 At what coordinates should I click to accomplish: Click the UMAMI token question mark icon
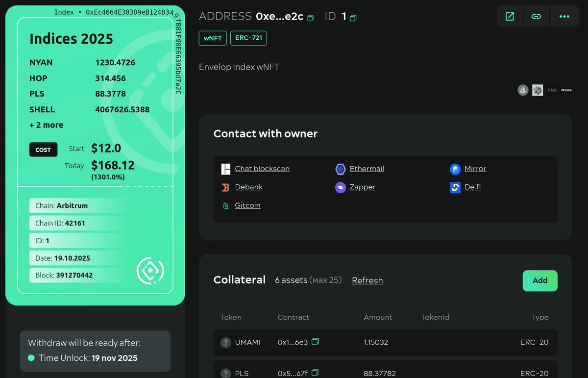[225, 342]
